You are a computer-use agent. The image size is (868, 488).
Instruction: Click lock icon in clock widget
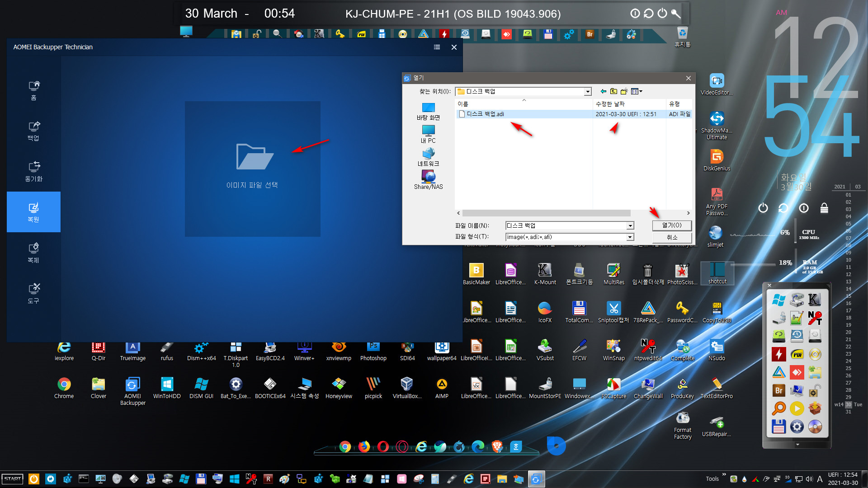(824, 208)
